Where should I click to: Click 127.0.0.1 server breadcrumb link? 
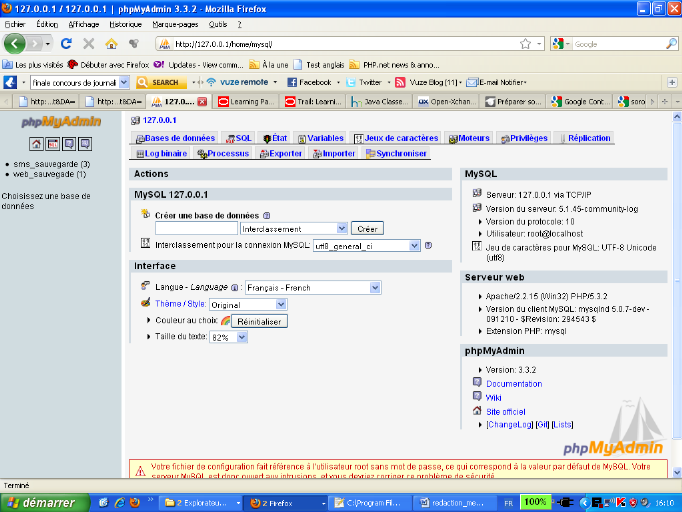point(160,120)
